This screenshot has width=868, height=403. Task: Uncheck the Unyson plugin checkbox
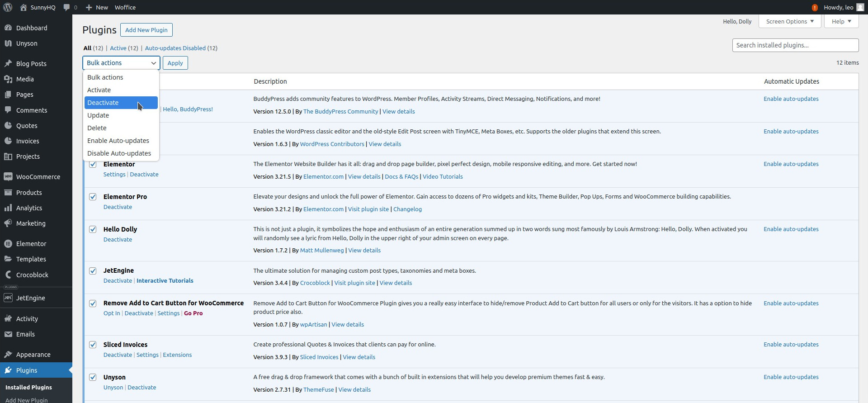93,377
